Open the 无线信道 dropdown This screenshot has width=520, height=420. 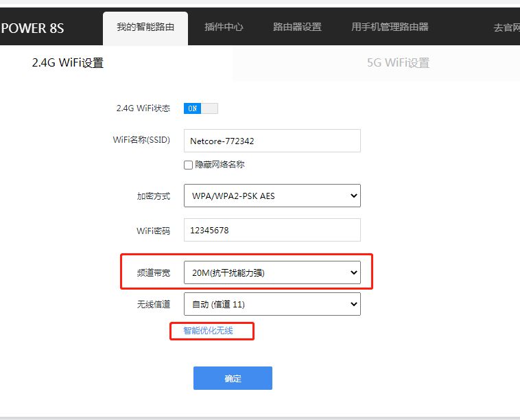[x=272, y=304]
